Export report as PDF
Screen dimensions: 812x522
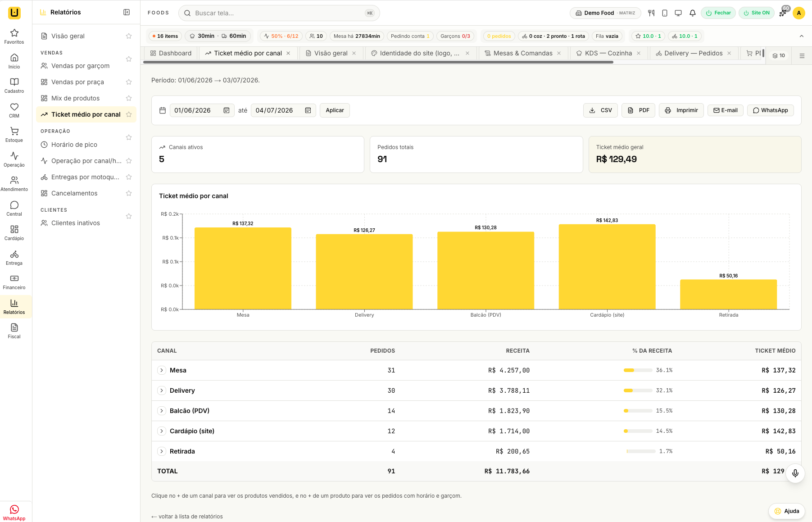(638, 110)
